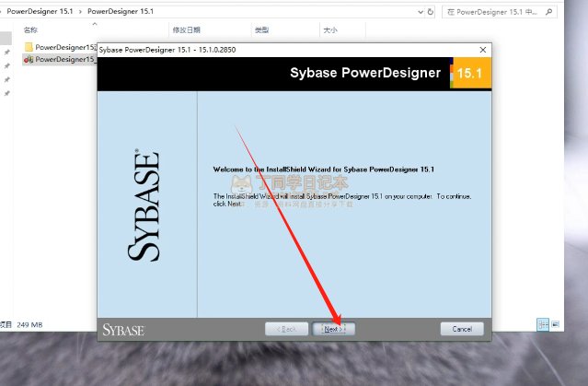Click the bottom quick access pin icon

click(x=6, y=94)
